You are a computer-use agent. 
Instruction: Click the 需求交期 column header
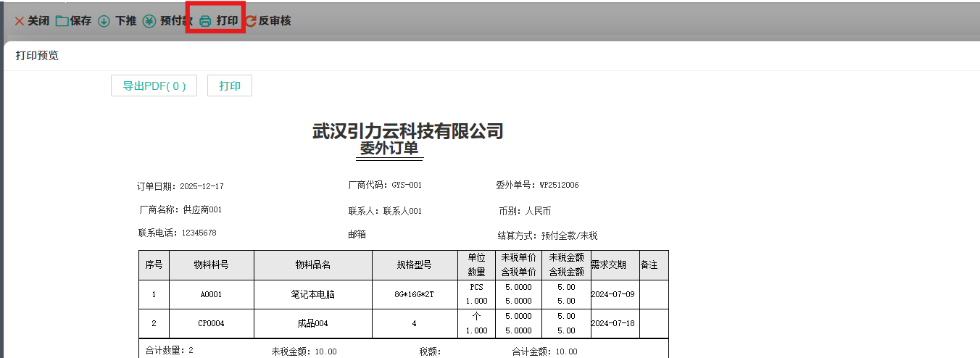(608, 265)
